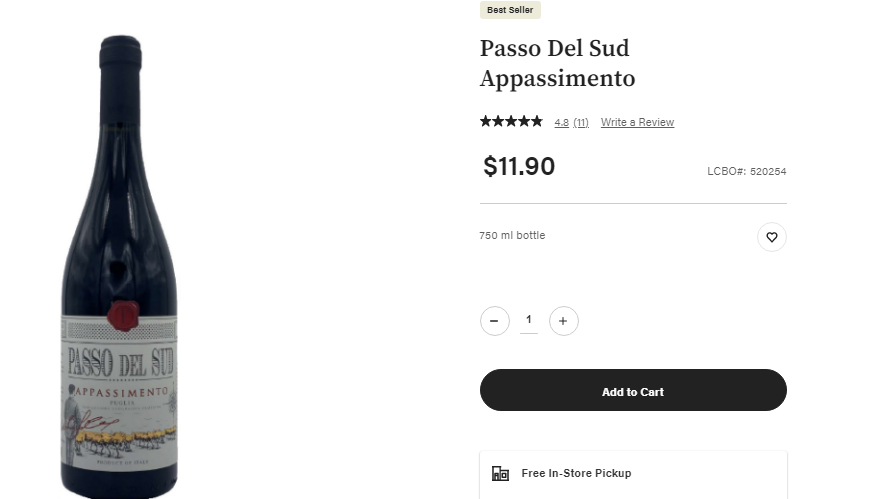The image size is (894, 499).
Task: Increase quantity with the plus button
Action: click(x=563, y=321)
